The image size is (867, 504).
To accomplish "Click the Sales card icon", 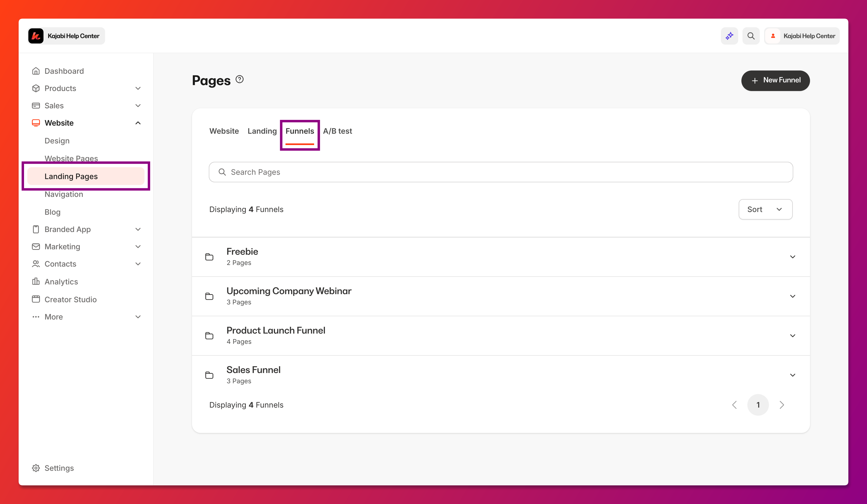I will coord(36,106).
